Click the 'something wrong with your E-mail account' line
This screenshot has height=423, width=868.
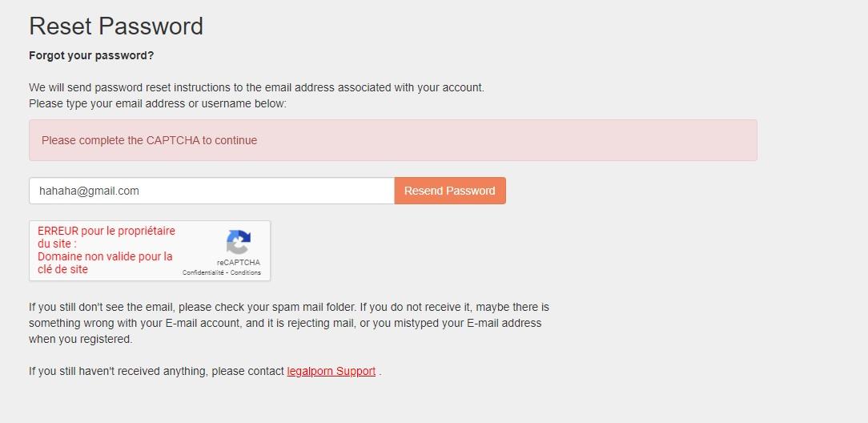[x=285, y=323]
